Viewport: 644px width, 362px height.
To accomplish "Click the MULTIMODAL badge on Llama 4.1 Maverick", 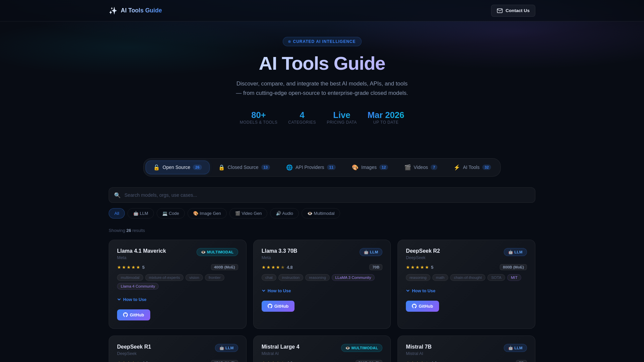I will point(217,252).
